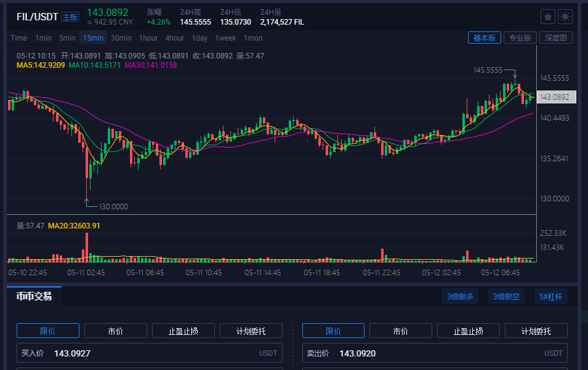
Task: Open the 计划委托 order type on buy side
Action: (x=251, y=331)
